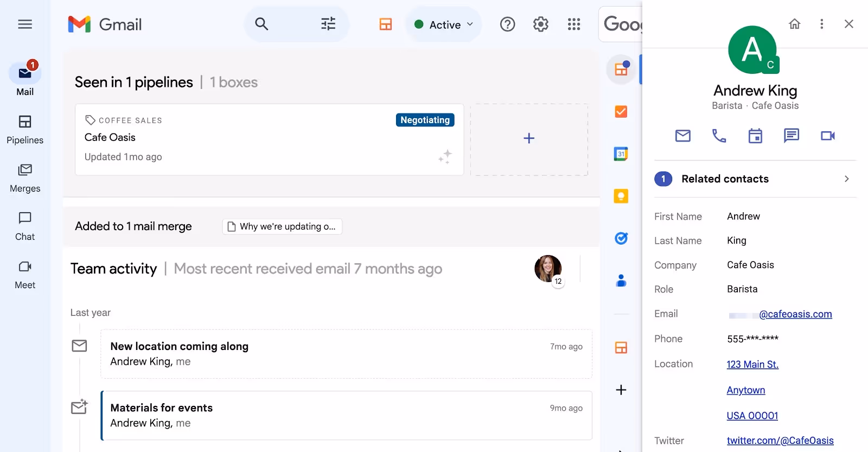Open Gmail settings gear

pos(541,24)
